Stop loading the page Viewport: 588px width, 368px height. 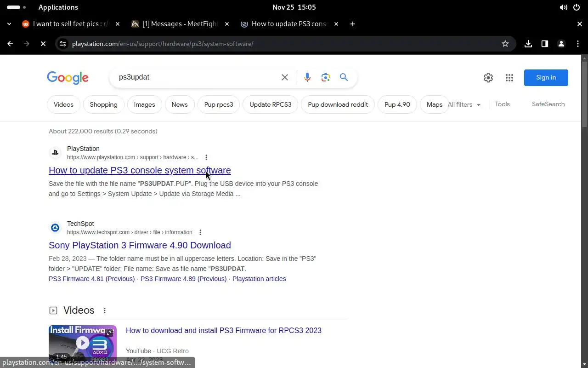43,44
